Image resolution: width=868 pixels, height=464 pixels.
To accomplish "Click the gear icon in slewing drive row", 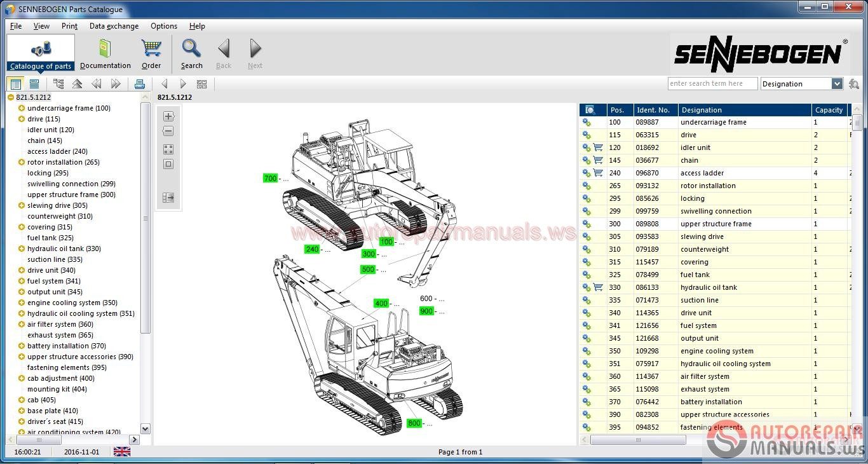I will pyautogui.click(x=587, y=236).
